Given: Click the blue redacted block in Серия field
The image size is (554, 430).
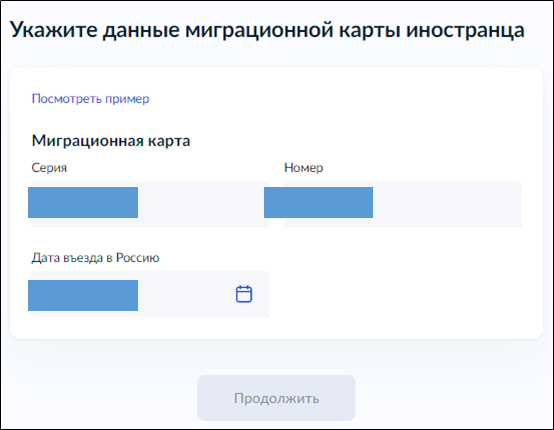Looking at the screenshot, I should 83,202.
